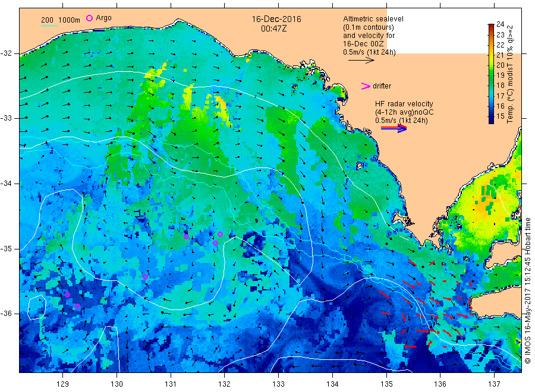Click the Argo float marker near 130.5E 35.4S
535x392 pixels.
(145, 277)
